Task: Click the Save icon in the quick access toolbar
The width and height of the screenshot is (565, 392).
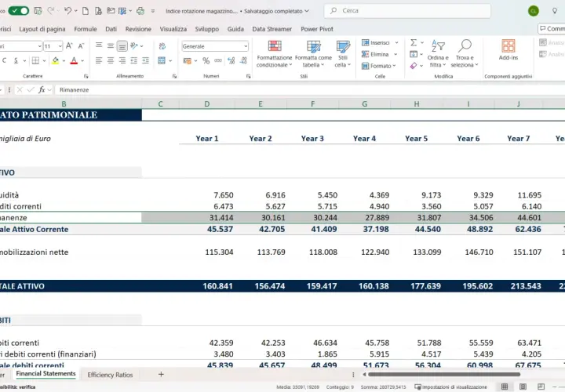Action: point(38,11)
